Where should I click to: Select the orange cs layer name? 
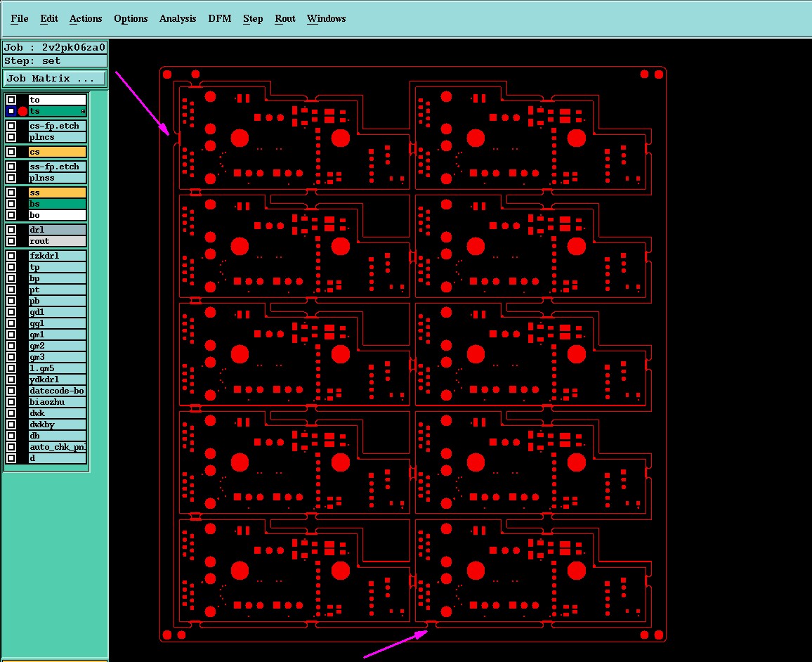[x=57, y=152]
